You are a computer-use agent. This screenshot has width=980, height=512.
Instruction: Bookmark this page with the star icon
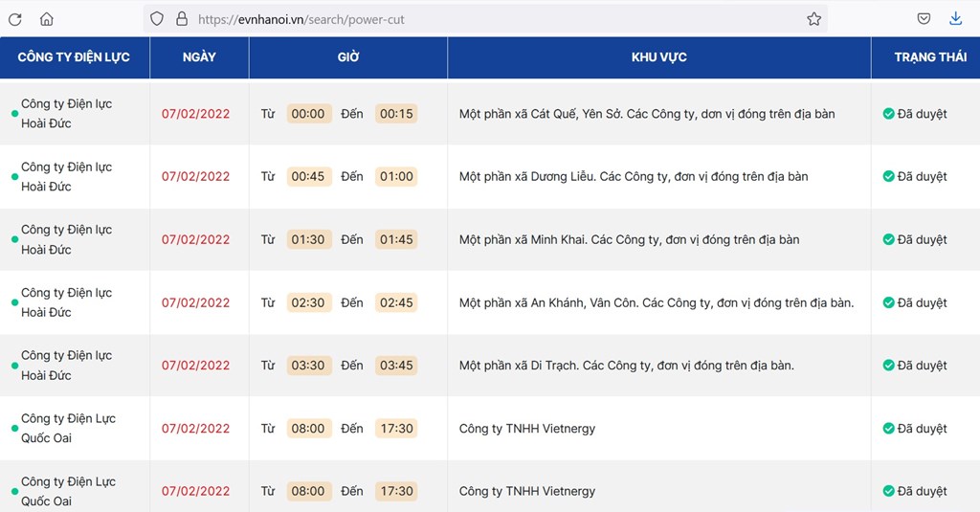pos(813,19)
